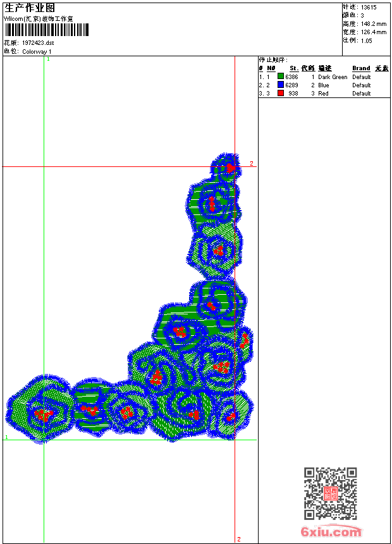The height and width of the screenshot is (544, 392).
Task: Select the Red description text
Action: [323, 94]
